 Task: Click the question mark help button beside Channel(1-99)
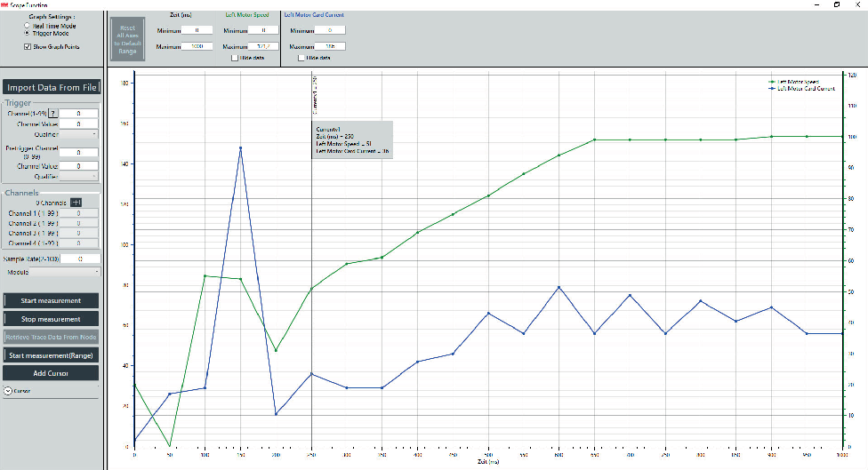(52, 114)
